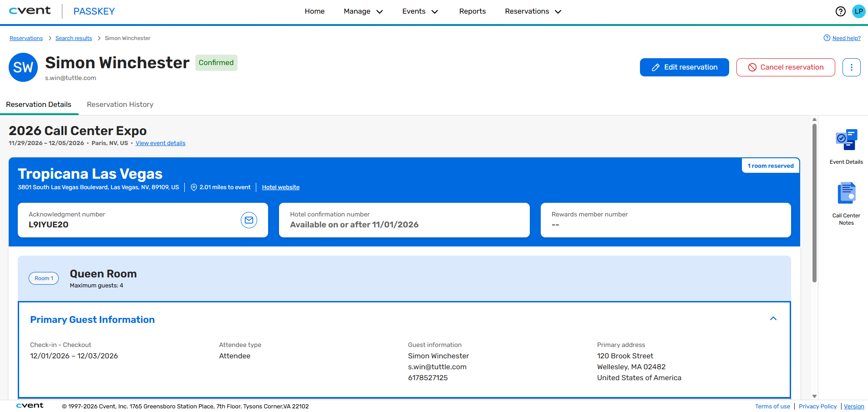Click the SW guest avatar circle
Image resolution: width=868 pixels, height=412 pixels.
pyautogui.click(x=23, y=67)
